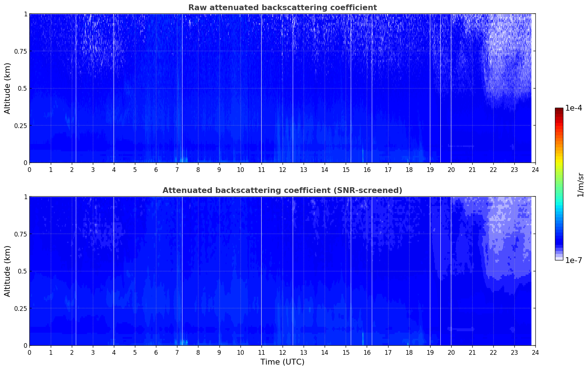Click time tick '23' under the SNR-screened plot

[x=514, y=352]
